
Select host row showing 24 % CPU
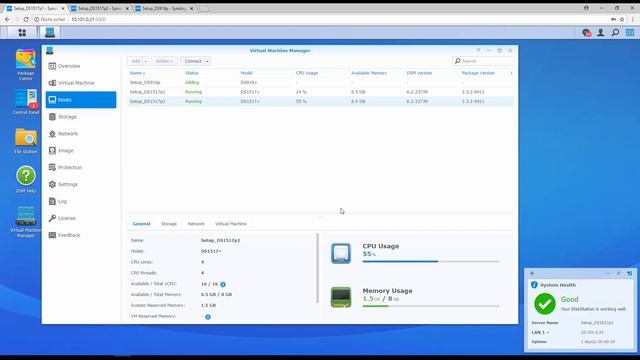[320, 92]
